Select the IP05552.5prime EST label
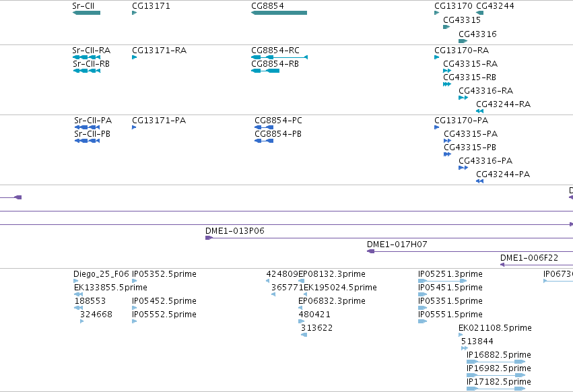The image size is (573, 392). tap(164, 315)
